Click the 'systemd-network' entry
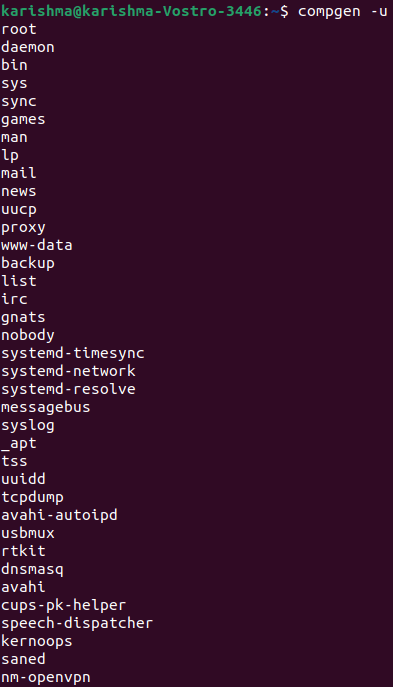 (68, 371)
